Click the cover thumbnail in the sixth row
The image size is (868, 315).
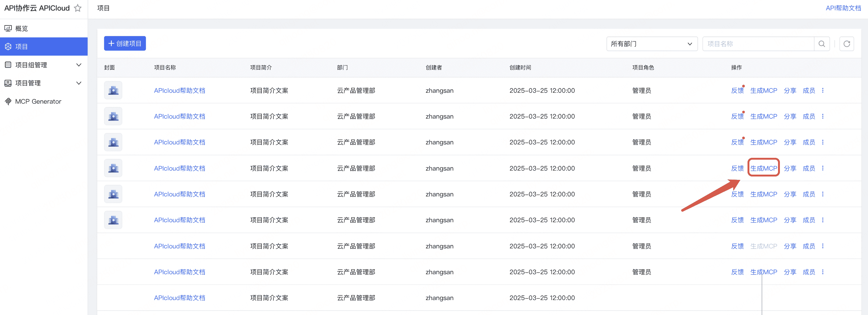113,220
